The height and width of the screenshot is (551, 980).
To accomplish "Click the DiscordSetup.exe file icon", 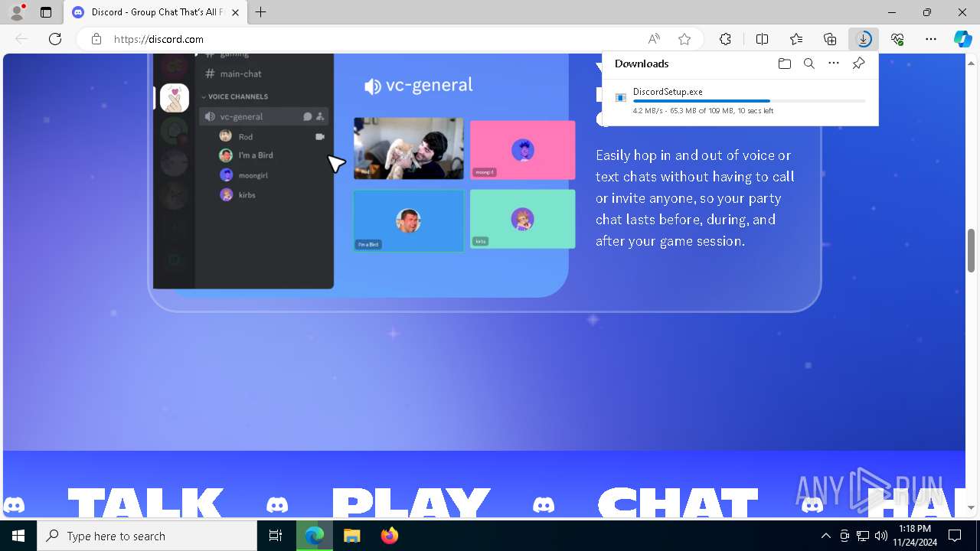I will 621,97.
